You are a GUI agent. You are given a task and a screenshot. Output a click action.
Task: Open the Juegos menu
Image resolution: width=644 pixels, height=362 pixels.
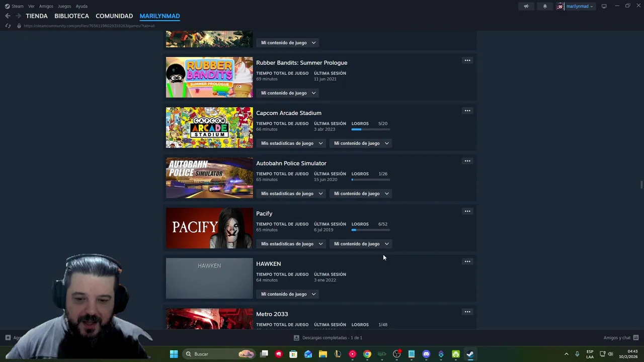[x=64, y=6]
